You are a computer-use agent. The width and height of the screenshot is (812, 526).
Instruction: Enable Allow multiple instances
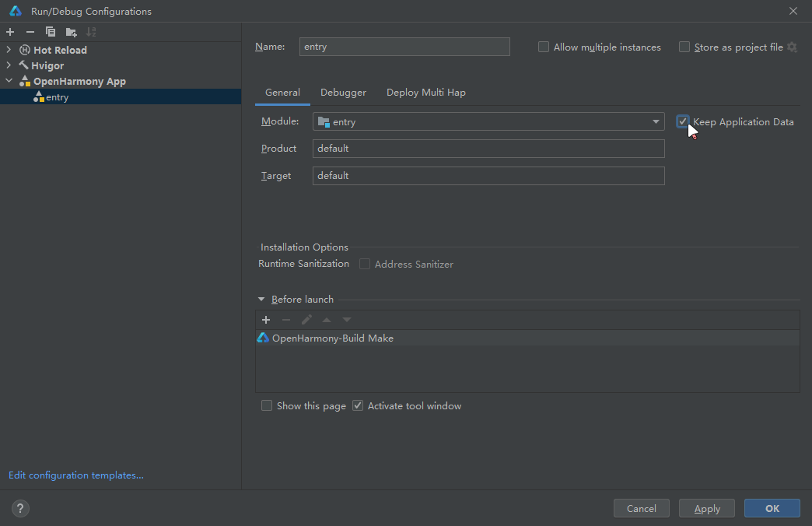(543, 47)
